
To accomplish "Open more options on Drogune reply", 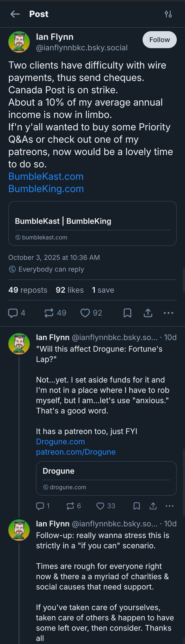I will tap(170, 506).
